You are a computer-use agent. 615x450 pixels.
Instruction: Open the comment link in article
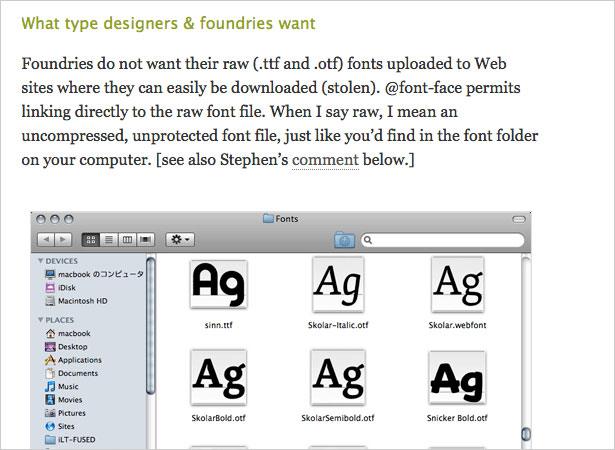click(x=325, y=160)
